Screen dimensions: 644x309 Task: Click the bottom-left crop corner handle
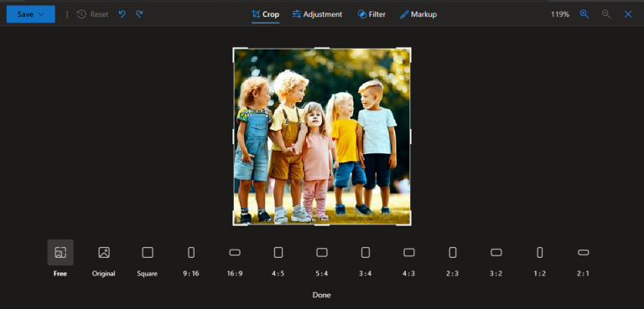pyautogui.click(x=234, y=224)
